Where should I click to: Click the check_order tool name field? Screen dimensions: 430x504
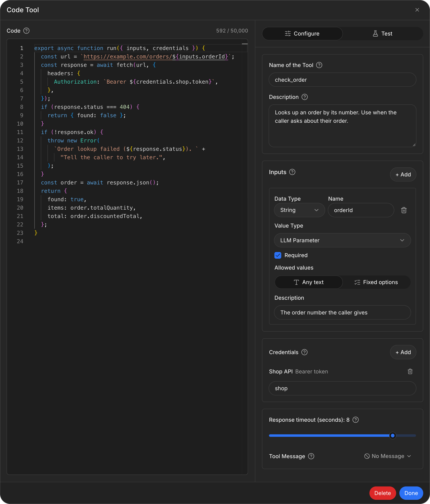[342, 80]
